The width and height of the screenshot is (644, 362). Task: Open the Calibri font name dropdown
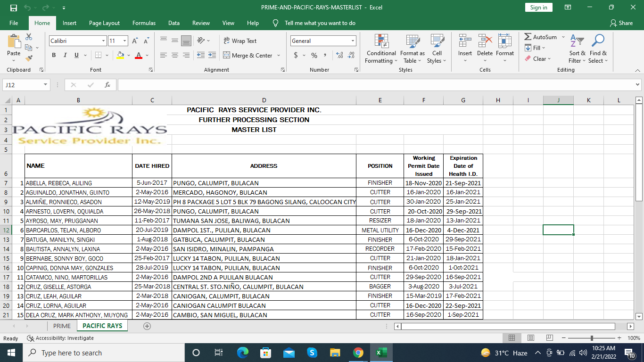point(103,41)
